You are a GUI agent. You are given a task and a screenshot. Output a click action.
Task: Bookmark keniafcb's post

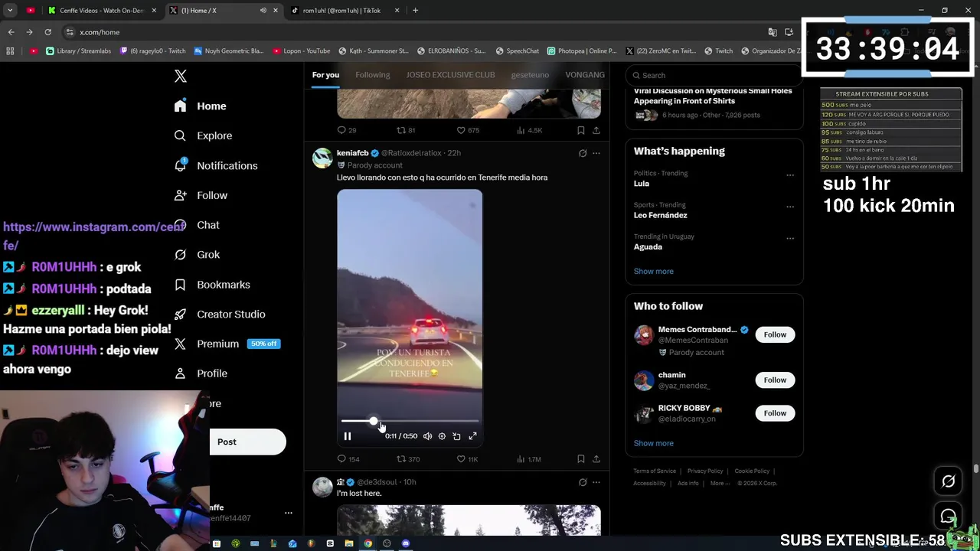[x=580, y=459]
